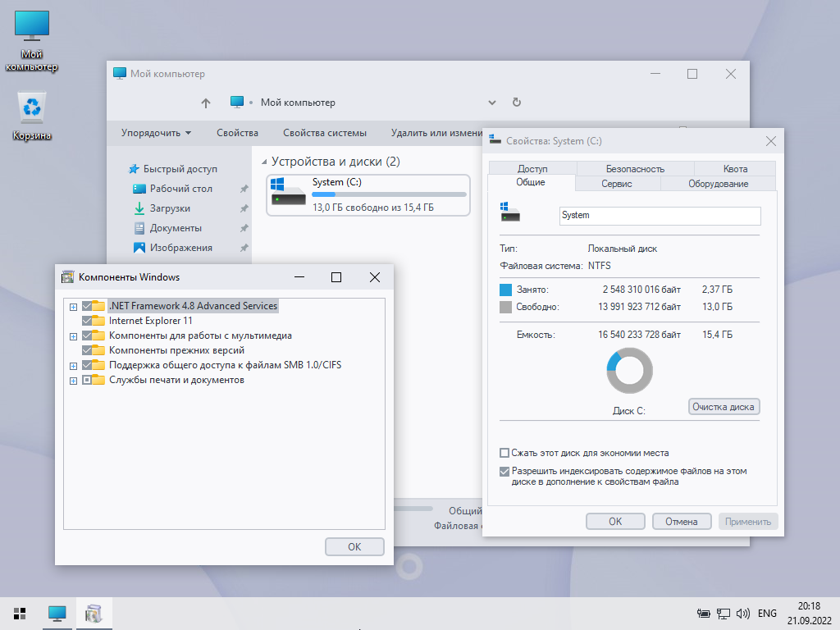Click the up arrow navigation icon
840x630 pixels.
[x=206, y=103]
